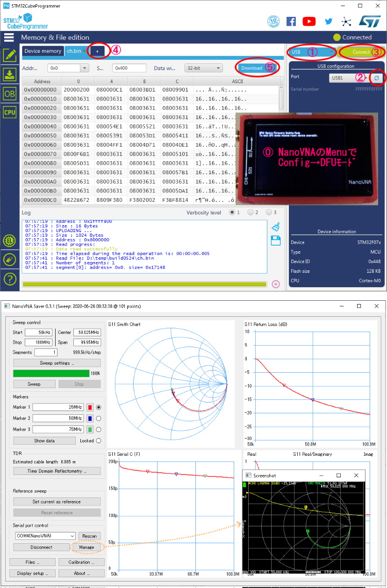Pick the red Marker 1 color swatch
Image resolution: width=387 pixels, height=588 pixels.
89,407
